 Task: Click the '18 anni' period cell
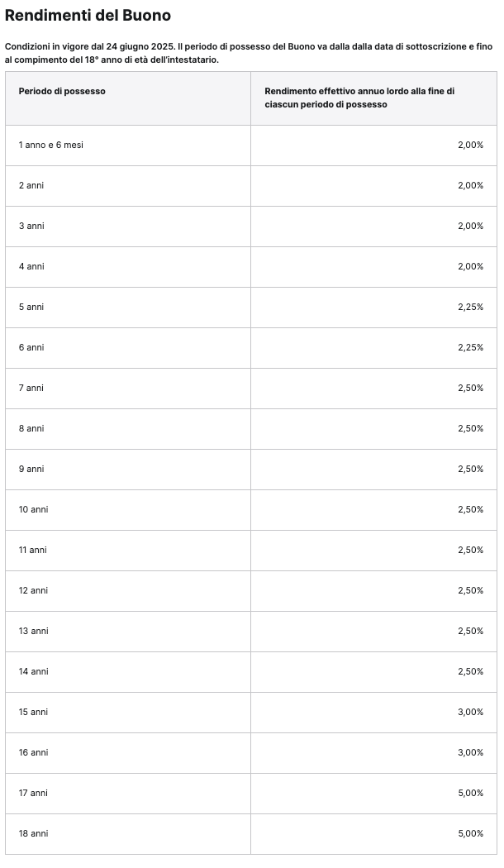[x=33, y=833]
